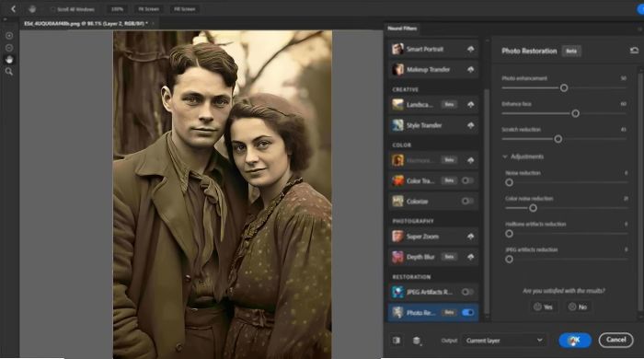644x359 pixels.
Task: Select the Hand tool in left toolbar
Action: point(9,60)
